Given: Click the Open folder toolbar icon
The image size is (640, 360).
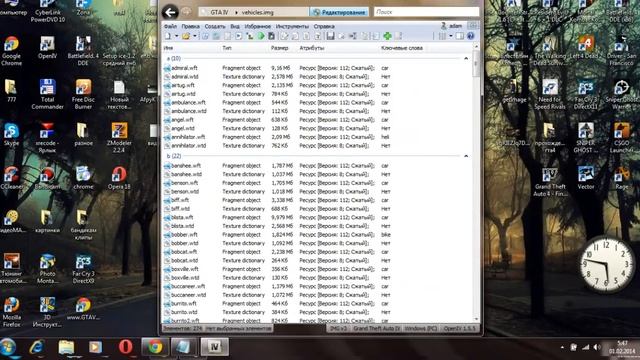Looking at the screenshot, I should coord(186,36).
